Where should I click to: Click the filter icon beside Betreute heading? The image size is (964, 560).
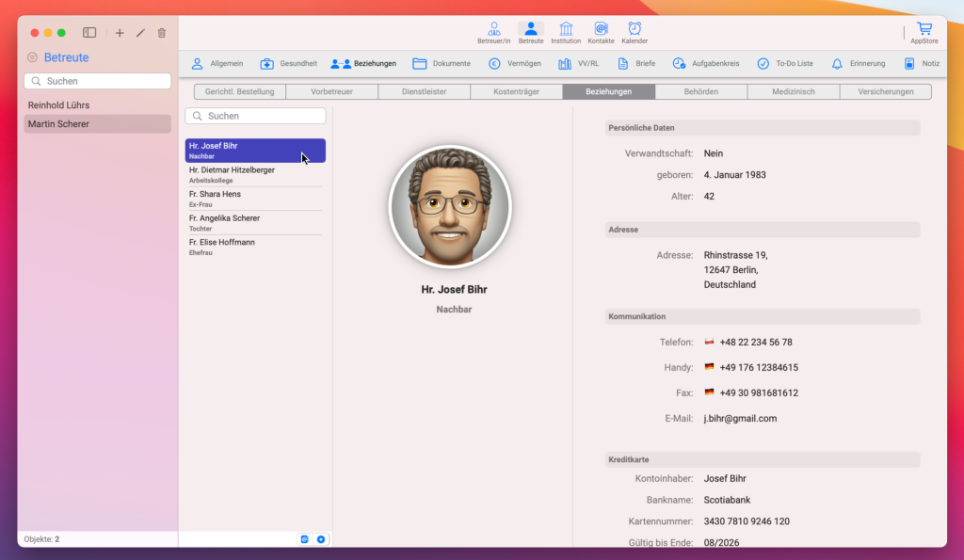33,57
